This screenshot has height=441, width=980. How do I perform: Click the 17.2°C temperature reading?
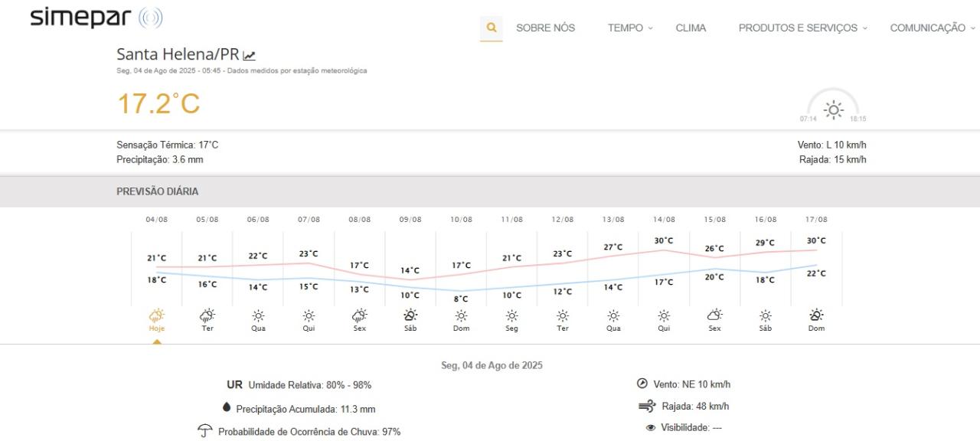click(157, 103)
